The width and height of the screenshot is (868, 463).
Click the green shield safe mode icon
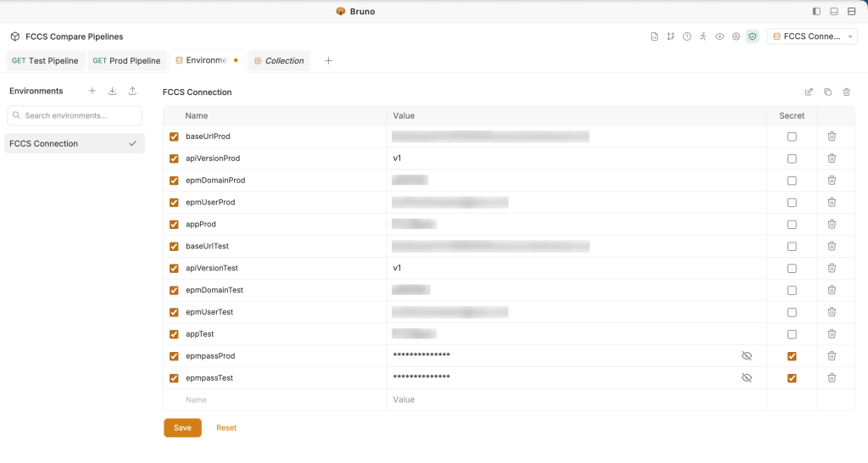click(753, 36)
